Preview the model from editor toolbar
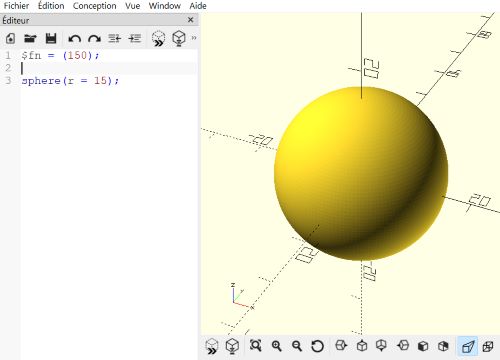Screen dimensions: 500x360 [158, 39]
